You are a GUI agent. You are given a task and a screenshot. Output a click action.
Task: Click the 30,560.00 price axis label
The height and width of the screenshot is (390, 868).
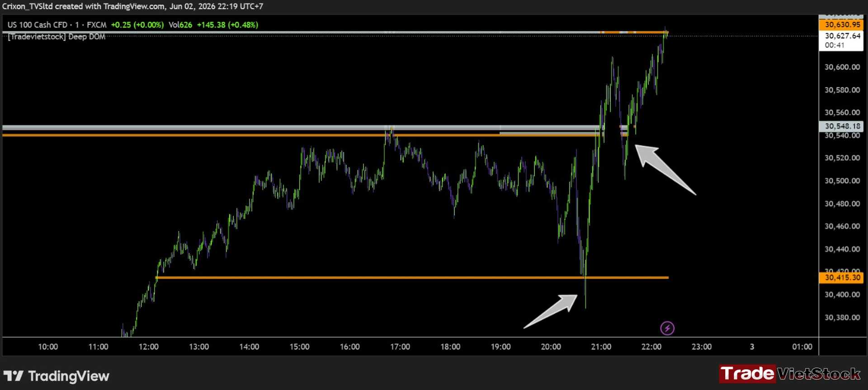842,113
